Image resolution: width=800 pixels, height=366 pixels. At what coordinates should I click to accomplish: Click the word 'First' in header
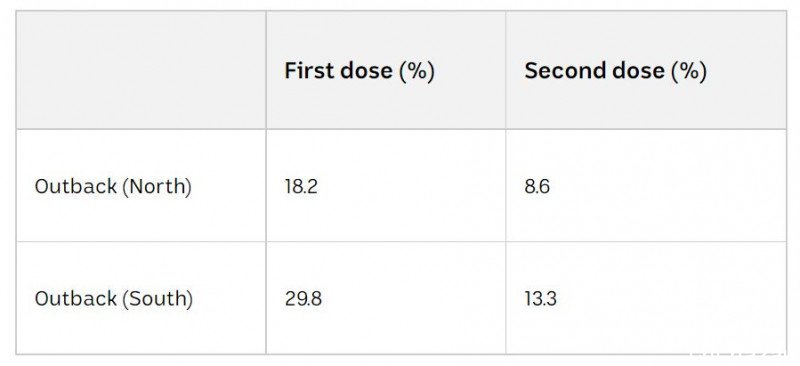(309, 70)
